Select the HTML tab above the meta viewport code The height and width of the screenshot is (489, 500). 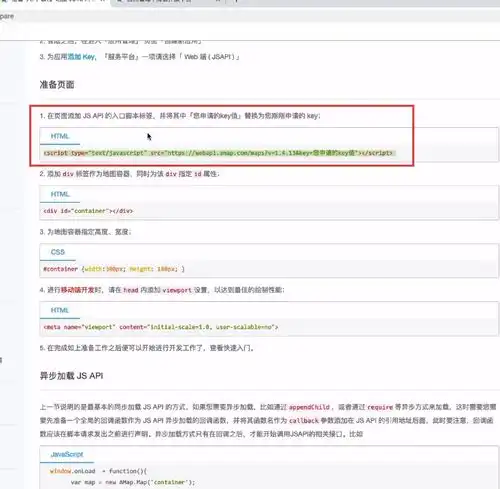pyautogui.click(x=60, y=310)
